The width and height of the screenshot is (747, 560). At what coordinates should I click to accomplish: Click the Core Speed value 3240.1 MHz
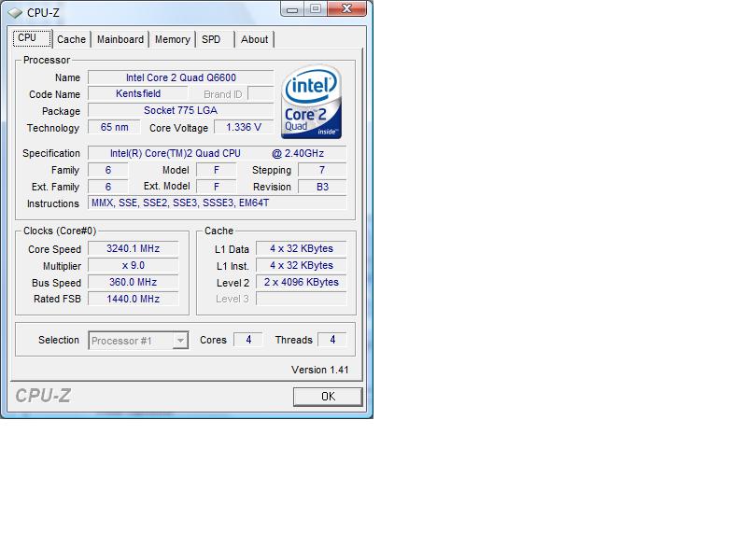pos(134,248)
